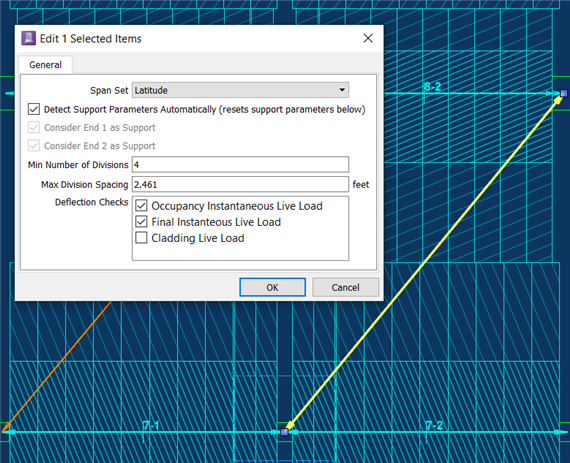570x463 pixels.
Task: Uncheck Final Instanteous Live Load
Action: tap(141, 222)
